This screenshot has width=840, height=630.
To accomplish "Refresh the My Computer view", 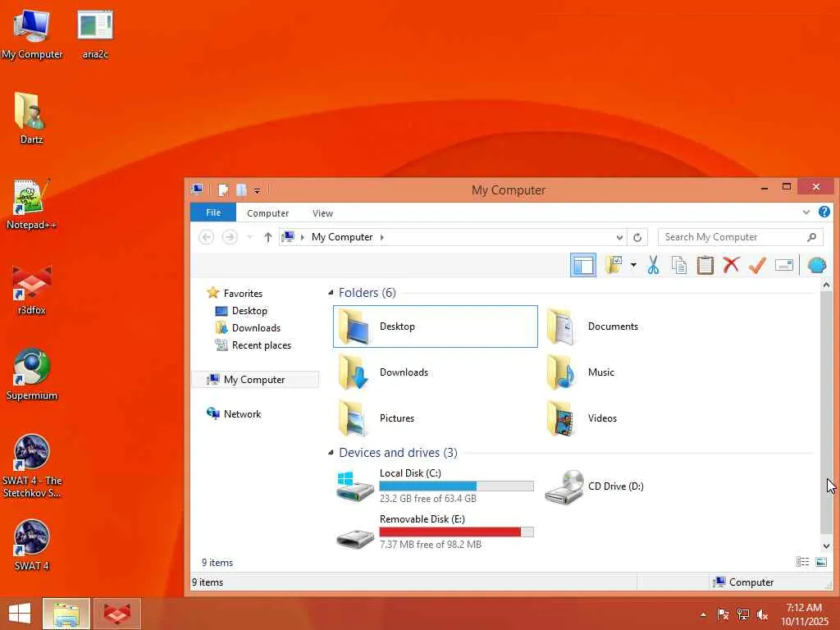I will 637,237.
